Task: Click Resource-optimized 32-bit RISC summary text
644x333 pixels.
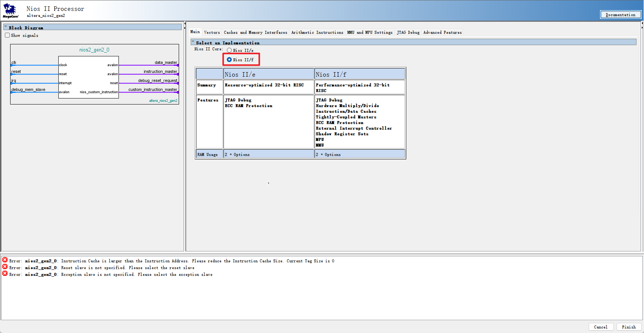Action: click(x=264, y=85)
